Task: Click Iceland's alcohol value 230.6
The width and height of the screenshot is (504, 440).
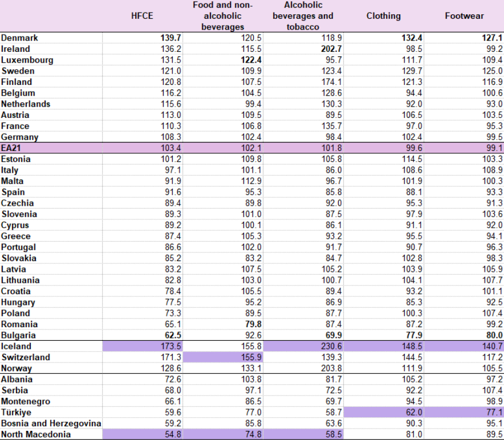Action: tap(331, 346)
